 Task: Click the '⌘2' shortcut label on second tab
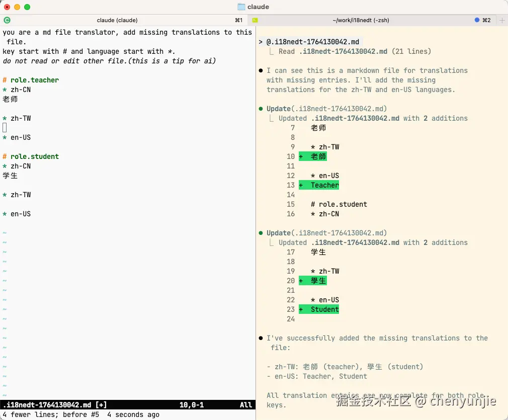[x=486, y=20]
